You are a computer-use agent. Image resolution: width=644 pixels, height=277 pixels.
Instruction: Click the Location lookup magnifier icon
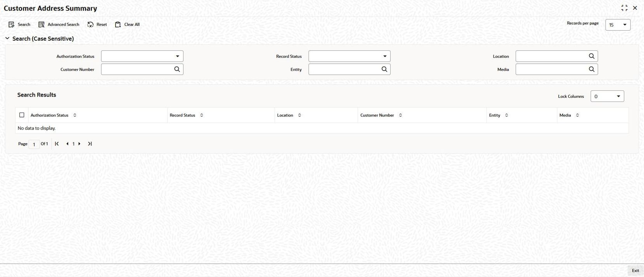[x=592, y=56]
